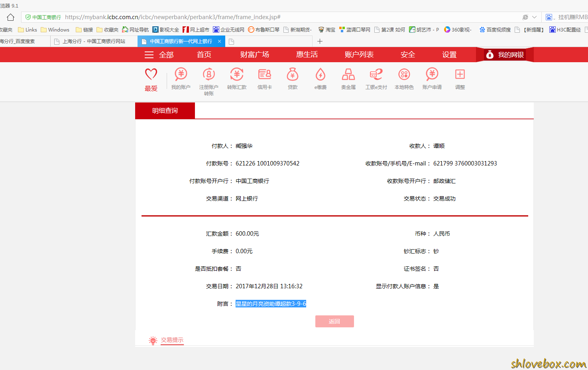Open the 【新提醒】 bookmark
The height and width of the screenshot is (370, 588).
529,30
